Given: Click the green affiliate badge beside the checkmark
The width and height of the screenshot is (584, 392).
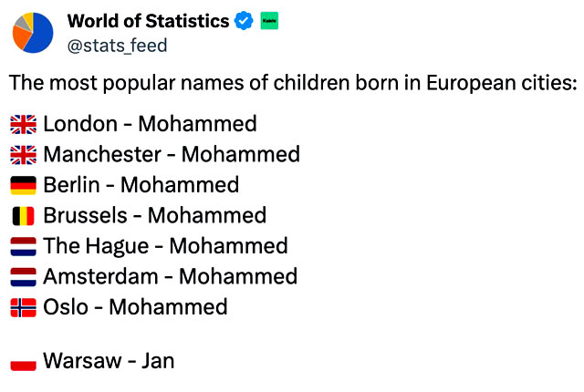Looking at the screenshot, I should click(268, 21).
